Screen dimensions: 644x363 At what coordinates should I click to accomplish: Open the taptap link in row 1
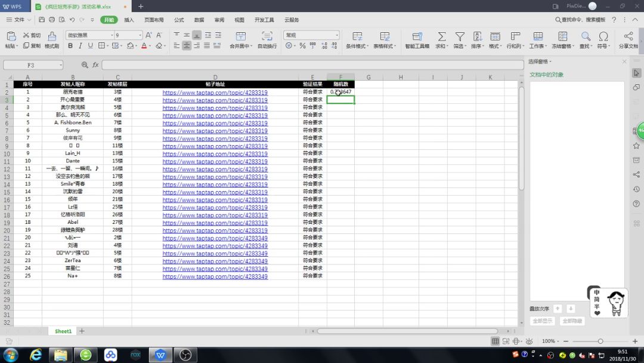click(215, 93)
